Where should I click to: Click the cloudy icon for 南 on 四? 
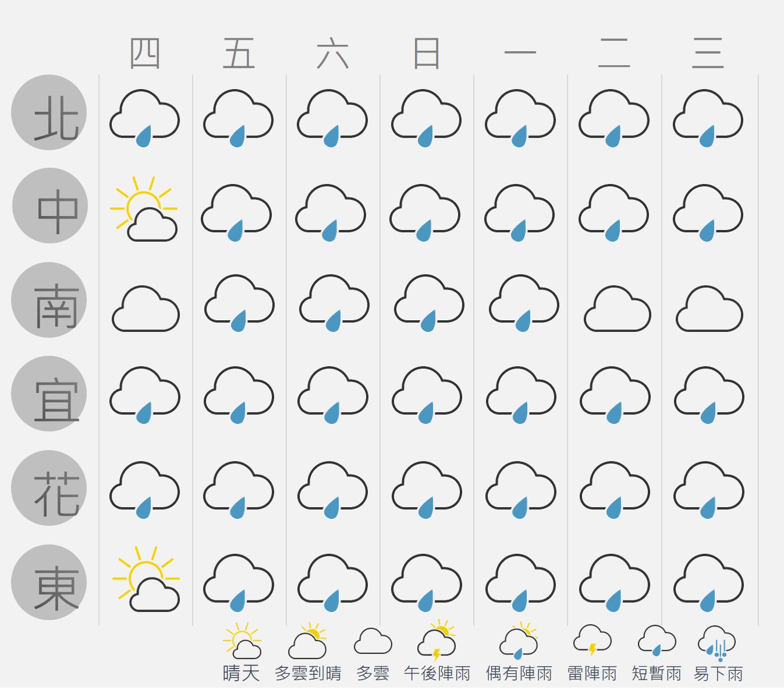(146, 309)
